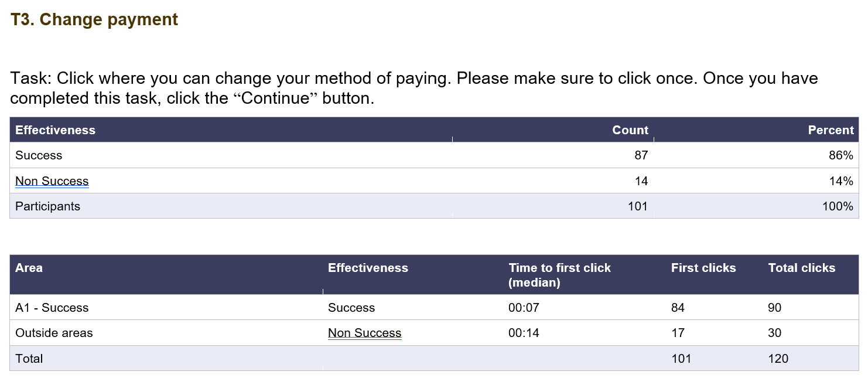Click the "T3. Change payment" heading
The width and height of the screenshot is (868, 388).
[x=94, y=20]
